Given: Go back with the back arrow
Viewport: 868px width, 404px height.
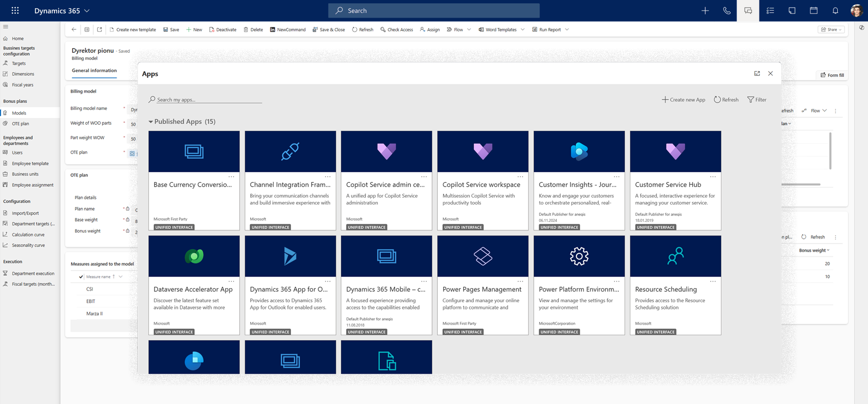Looking at the screenshot, I should [x=74, y=30].
